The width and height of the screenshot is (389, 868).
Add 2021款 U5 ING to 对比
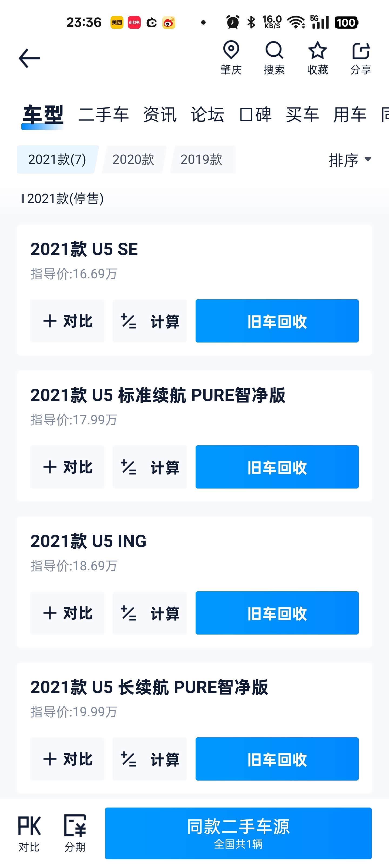68,613
